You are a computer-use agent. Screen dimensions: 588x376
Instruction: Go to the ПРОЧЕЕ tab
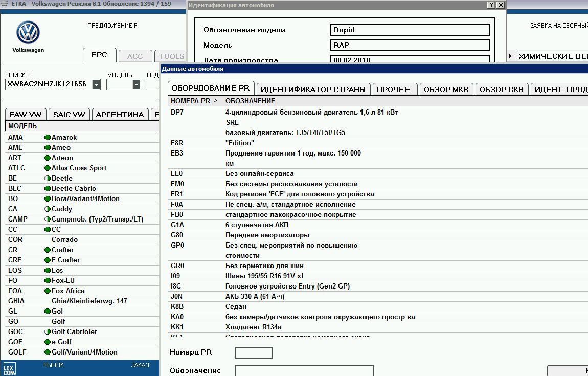pyautogui.click(x=394, y=90)
